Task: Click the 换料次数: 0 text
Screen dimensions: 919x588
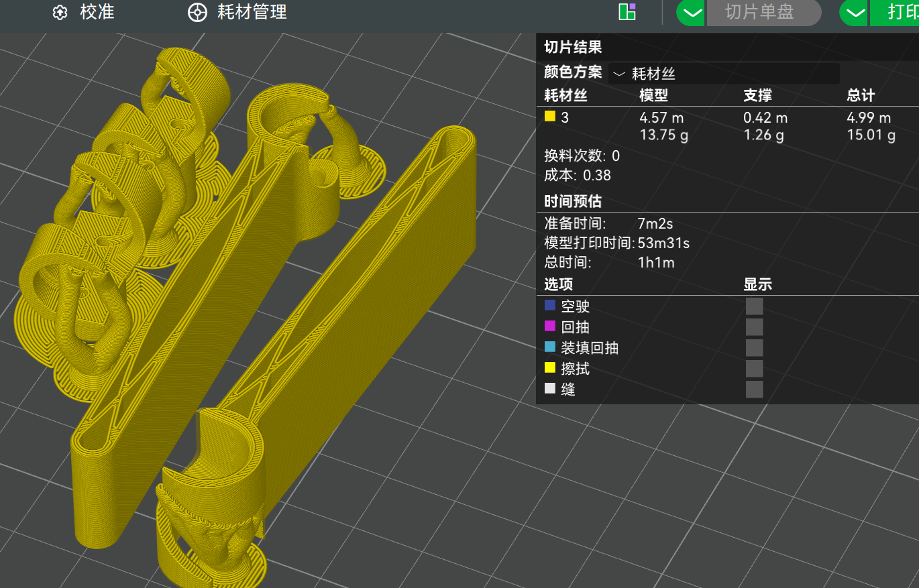Action: coord(582,156)
